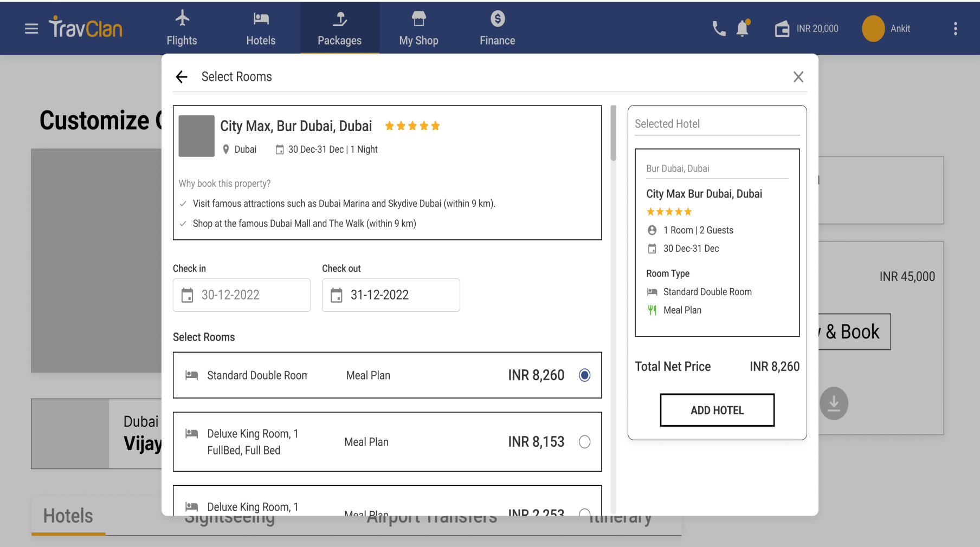
Task: Click star rating in Selected Hotel card
Action: coord(669,212)
